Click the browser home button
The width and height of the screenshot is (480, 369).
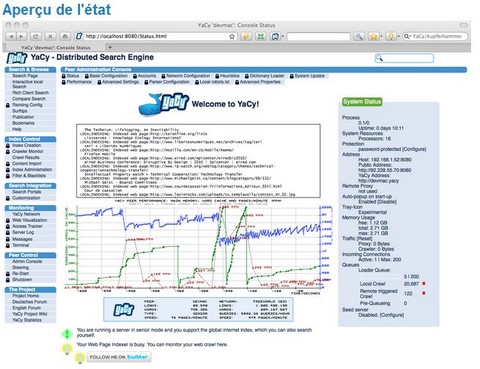(65, 36)
